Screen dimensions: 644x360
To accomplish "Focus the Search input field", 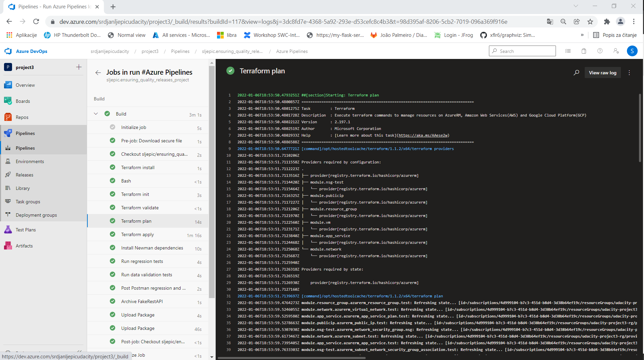I will [522, 51].
